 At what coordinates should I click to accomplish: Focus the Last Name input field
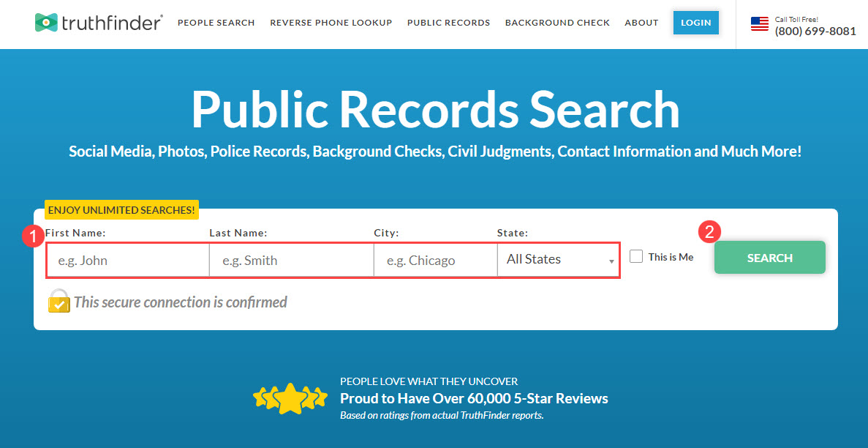click(292, 260)
